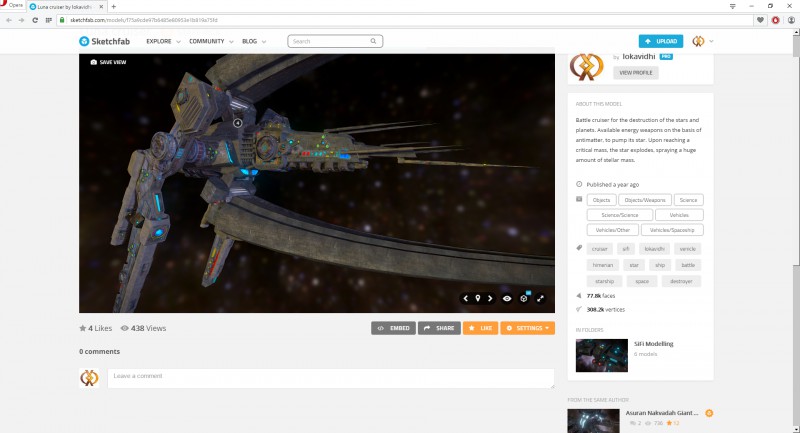Click the Asuran Nalvadah Giant title
The image size is (800, 433).
[x=662, y=413]
